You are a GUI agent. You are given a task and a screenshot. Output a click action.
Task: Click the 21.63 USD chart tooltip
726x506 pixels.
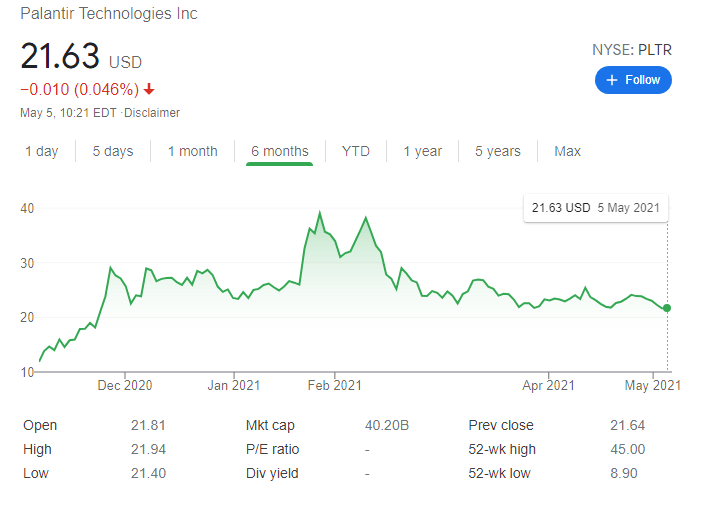(595, 208)
